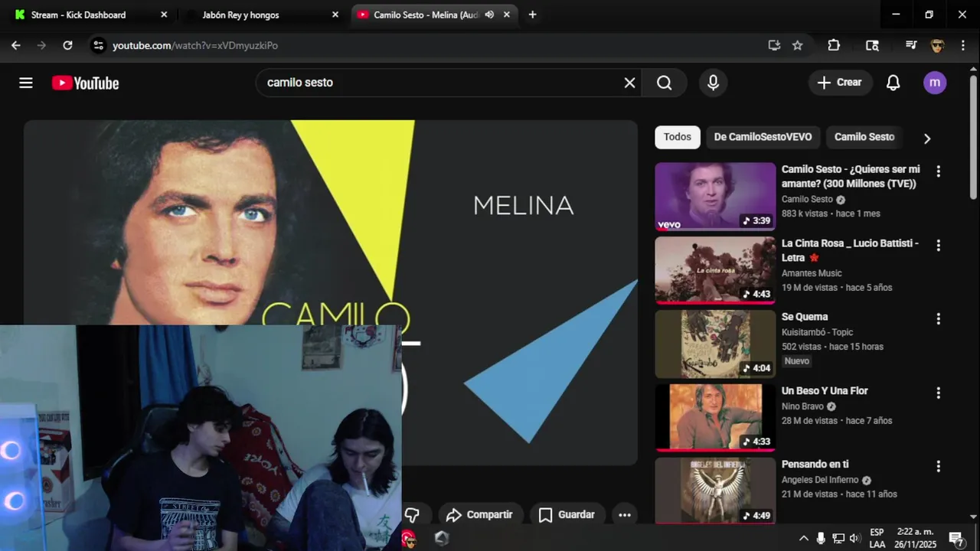The height and width of the screenshot is (551, 980).
Task: Play the La Cinta Rosa thumbnail
Action: coord(715,270)
